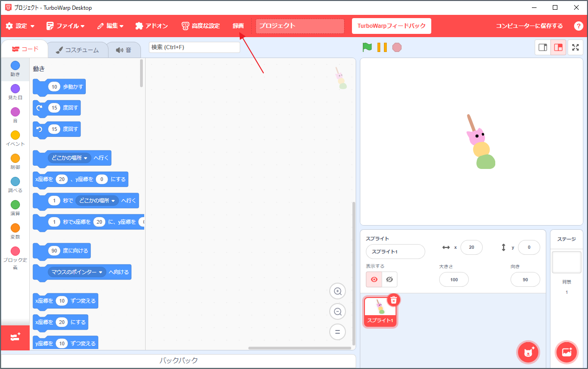Click the green flag to run project
This screenshot has width=588, height=369.
pyautogui.click(x=367, y=47)
